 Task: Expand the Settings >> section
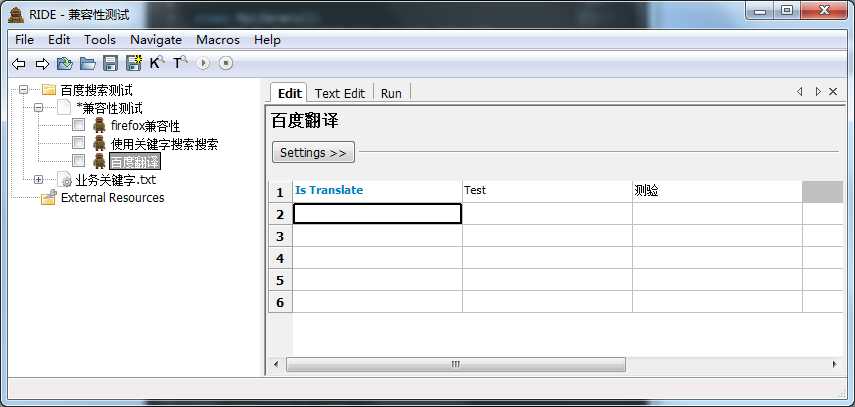pyautogui.click(x=313, y=153)
